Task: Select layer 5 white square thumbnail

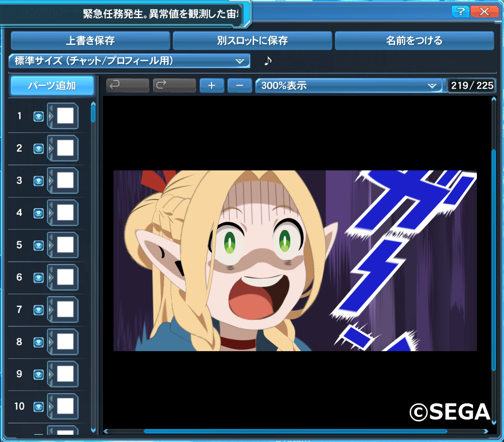Action: coord(65,245)
